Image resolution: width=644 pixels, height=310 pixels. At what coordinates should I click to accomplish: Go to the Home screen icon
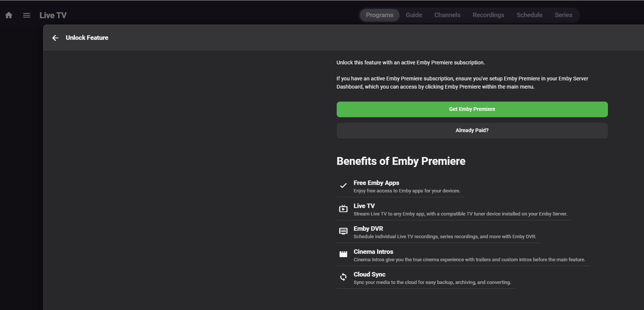(x=9, y=15)
